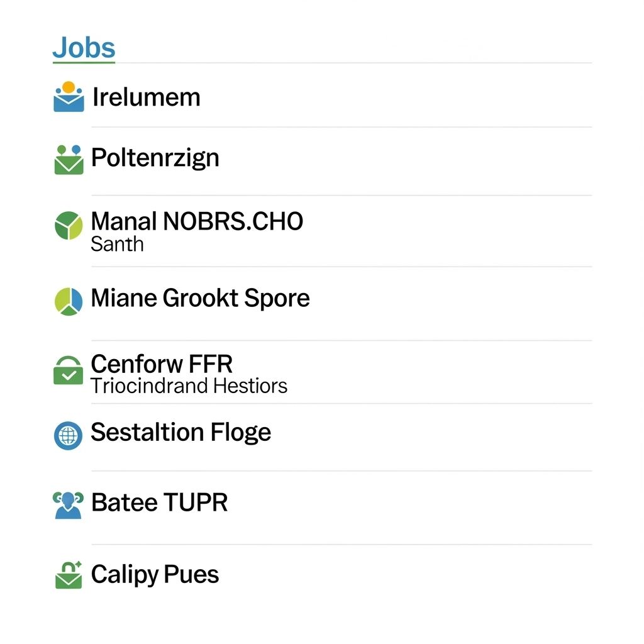
Task: Open the Sestaltion Floge item
Action: coord(180,432)
